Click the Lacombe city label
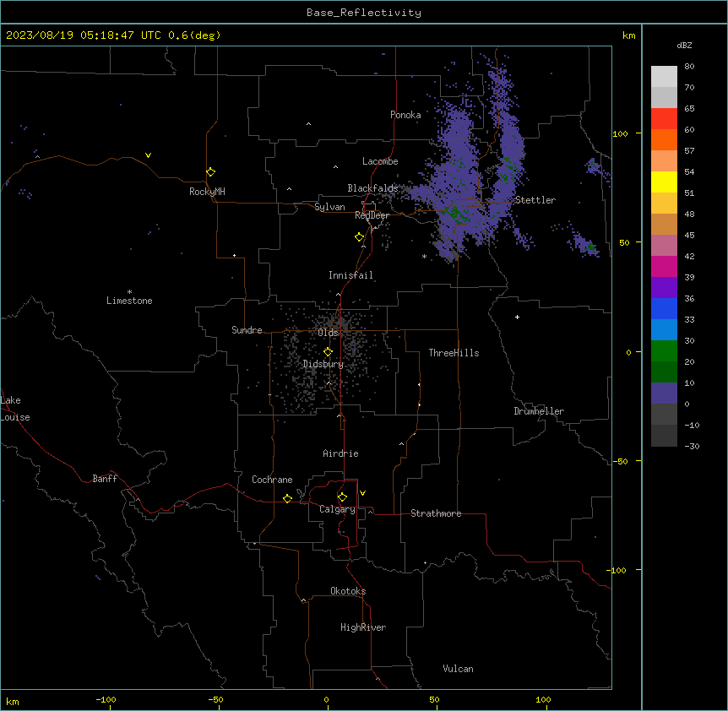 pos(380,161)
